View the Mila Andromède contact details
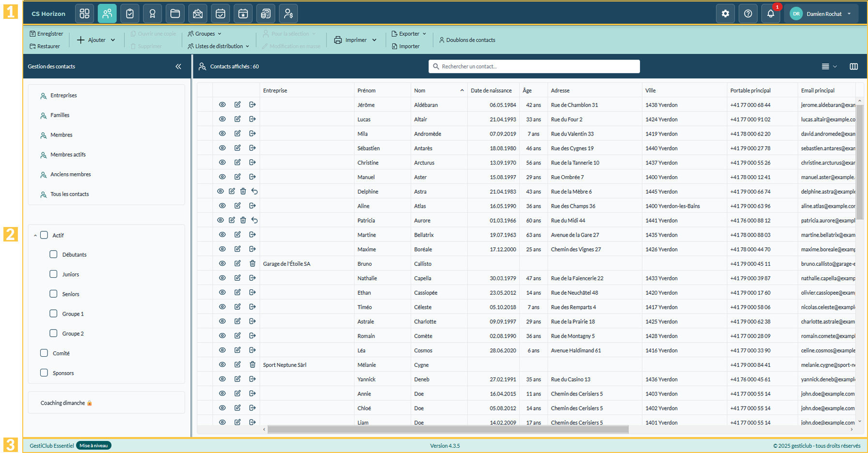The height and width of the screenshot is (453, 868). (x=222, y=134)
